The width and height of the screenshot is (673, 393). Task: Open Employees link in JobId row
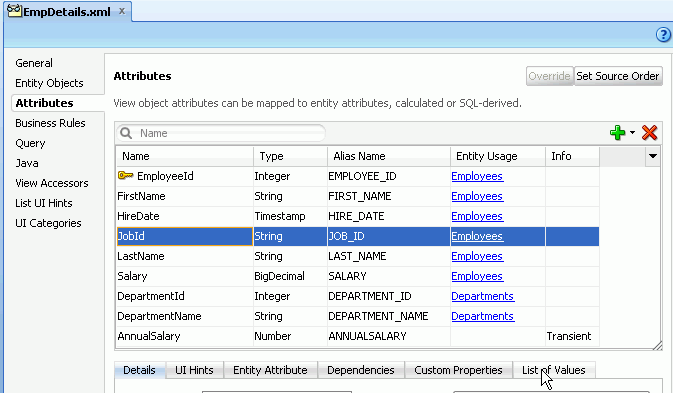tap(477, 236)
